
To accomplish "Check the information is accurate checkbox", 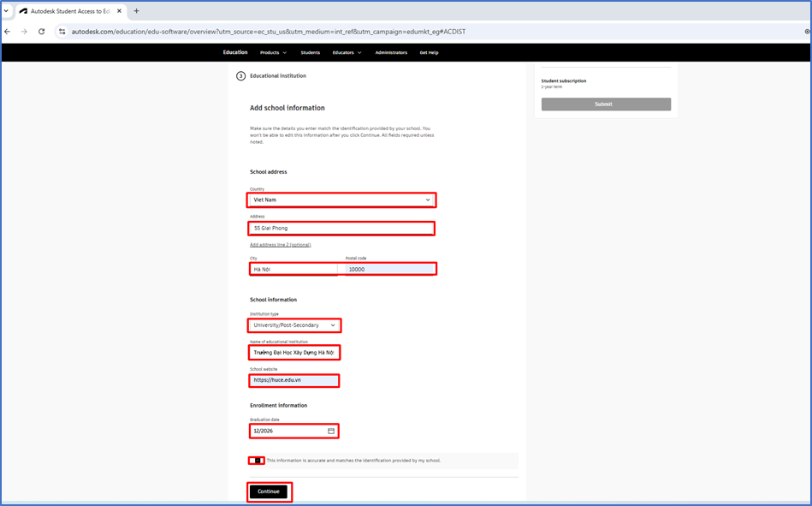I will tap(257, 461).
